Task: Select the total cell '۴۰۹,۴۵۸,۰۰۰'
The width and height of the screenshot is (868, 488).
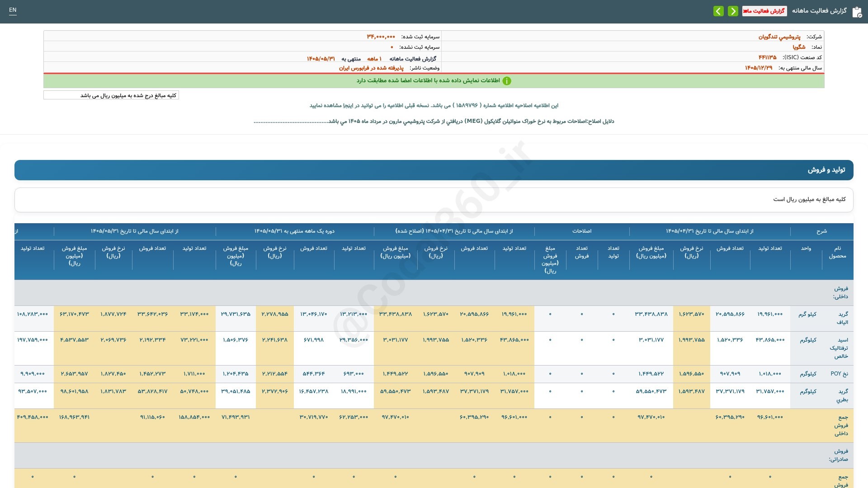Action: (x=33, y=417)
